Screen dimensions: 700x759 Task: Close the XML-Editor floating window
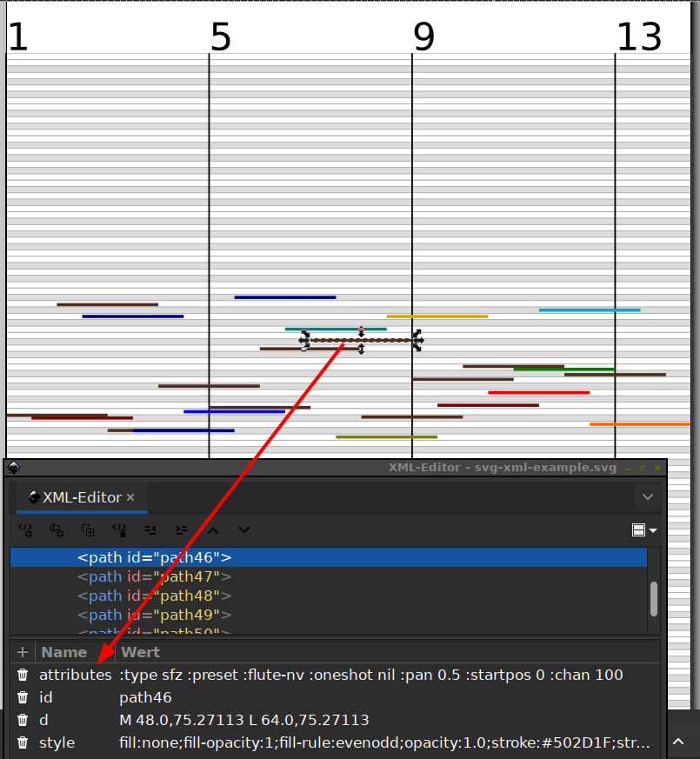click(x=657, y=468)
